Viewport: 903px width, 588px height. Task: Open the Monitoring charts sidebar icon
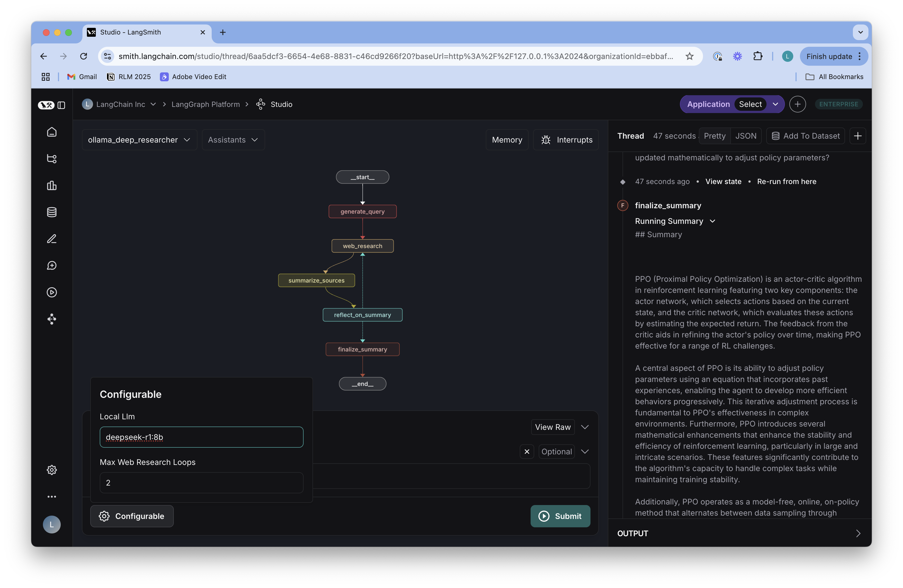point(52,185)
